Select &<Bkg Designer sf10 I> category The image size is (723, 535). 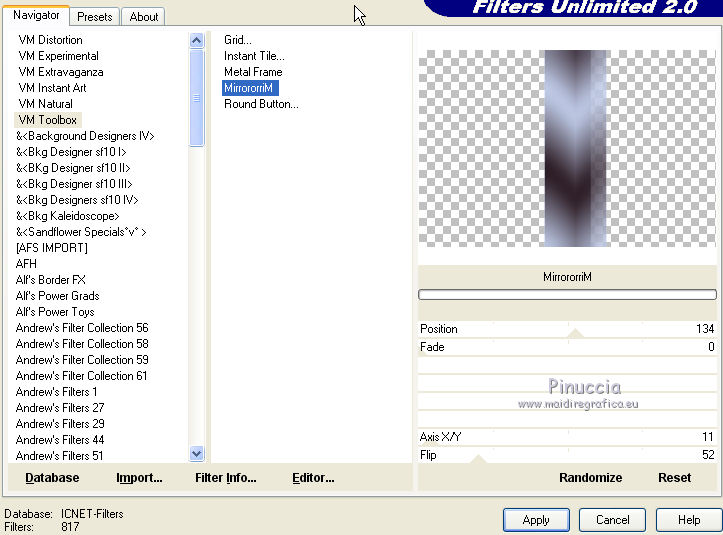pyautogui.click(x=71, y=152)
